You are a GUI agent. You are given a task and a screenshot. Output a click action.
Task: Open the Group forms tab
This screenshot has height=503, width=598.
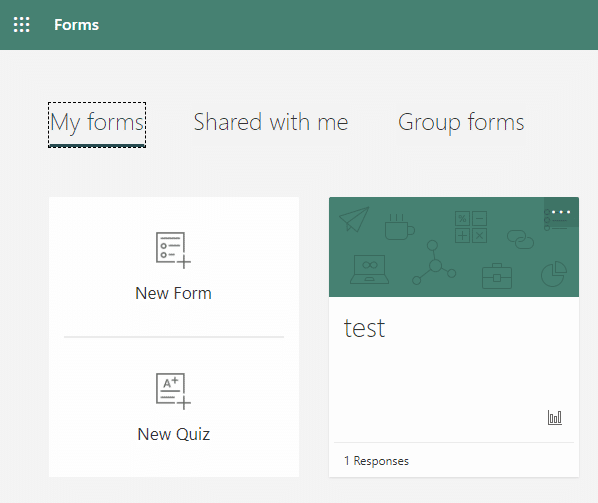(x=461, y=122)
